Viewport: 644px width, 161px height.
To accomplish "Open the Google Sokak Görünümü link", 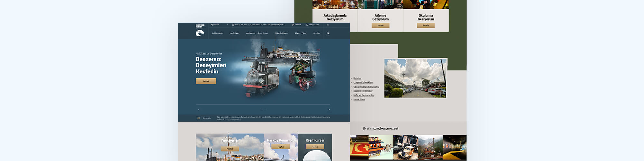I will tap(366, 87).
